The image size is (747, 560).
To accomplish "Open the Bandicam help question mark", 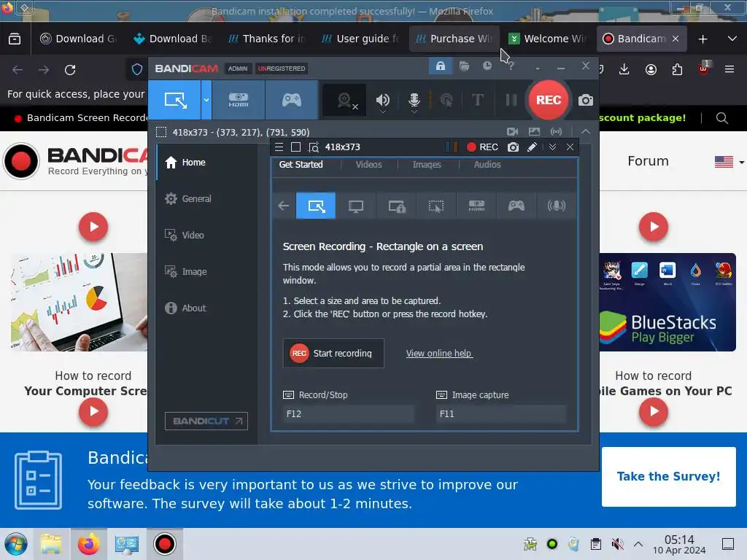I will (511, 66).
